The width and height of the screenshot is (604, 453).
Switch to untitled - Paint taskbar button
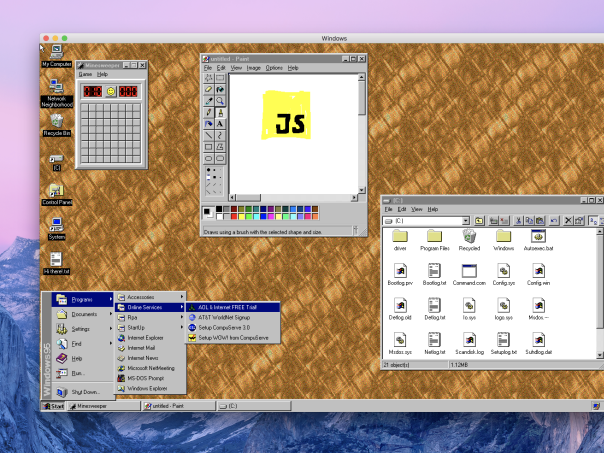click(x=179, y=407)
